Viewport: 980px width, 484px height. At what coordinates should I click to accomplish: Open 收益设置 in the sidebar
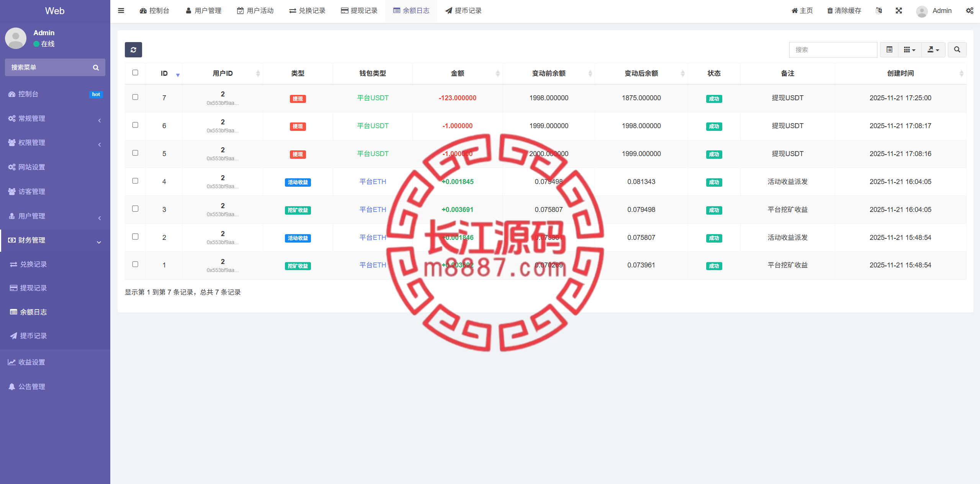click(55, 362)
